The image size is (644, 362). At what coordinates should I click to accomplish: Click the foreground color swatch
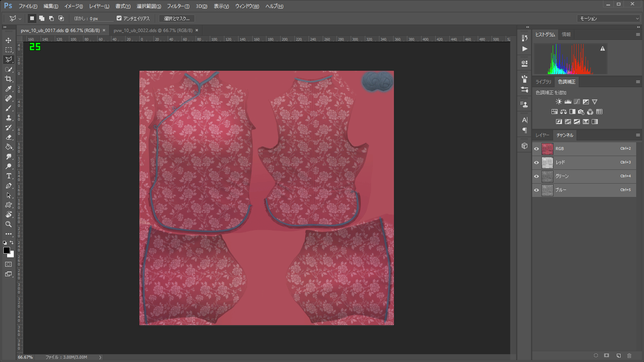(7, 250)
